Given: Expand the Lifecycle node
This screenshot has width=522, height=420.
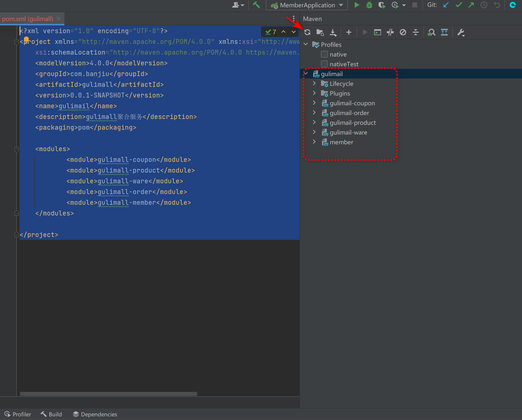Looking at the screenshot, I should click(314, 83).
